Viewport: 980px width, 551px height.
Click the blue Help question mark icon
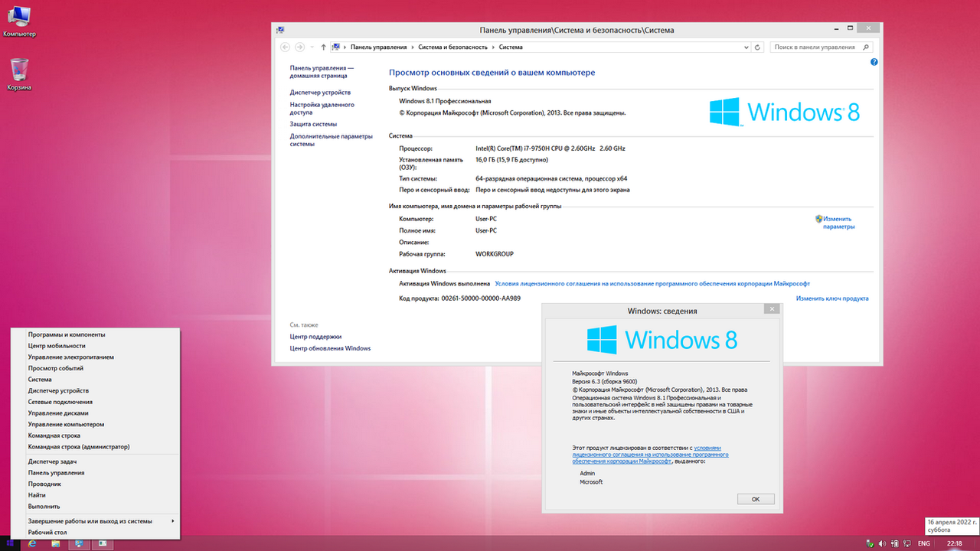pos(874,62)
